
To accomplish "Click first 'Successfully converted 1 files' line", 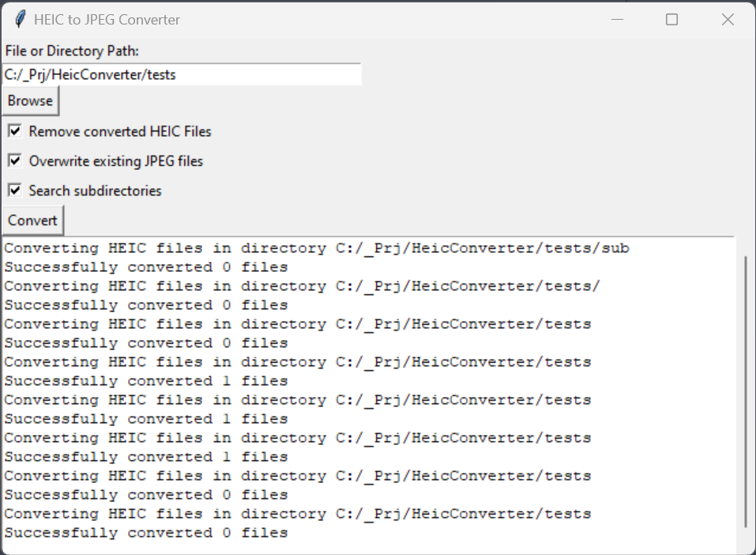I will pos(146,381).
